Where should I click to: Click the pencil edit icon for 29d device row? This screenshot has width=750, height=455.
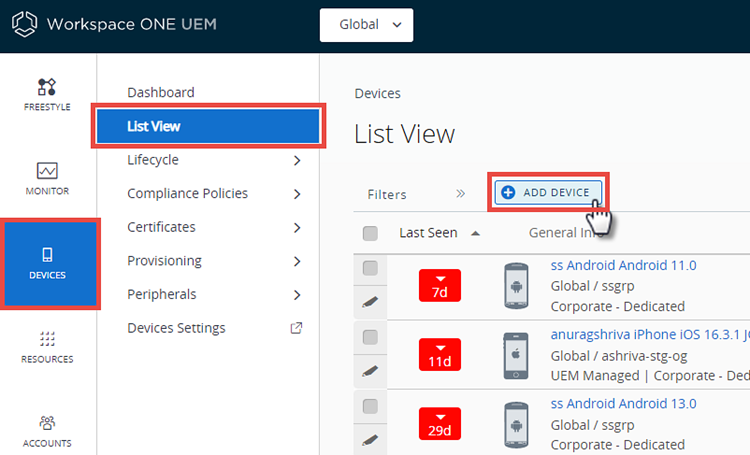point(370,440)
